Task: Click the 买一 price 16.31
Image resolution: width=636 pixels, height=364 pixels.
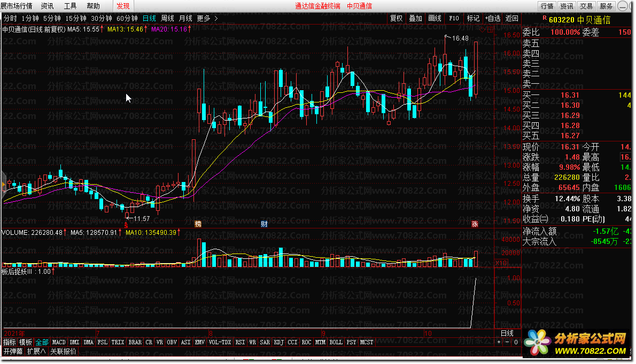Action: 570,95
